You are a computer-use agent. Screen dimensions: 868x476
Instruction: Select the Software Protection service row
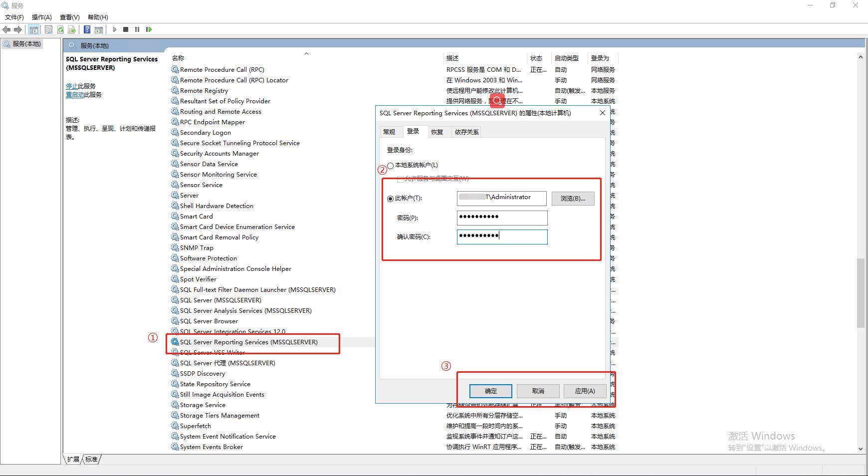(209, 258)
